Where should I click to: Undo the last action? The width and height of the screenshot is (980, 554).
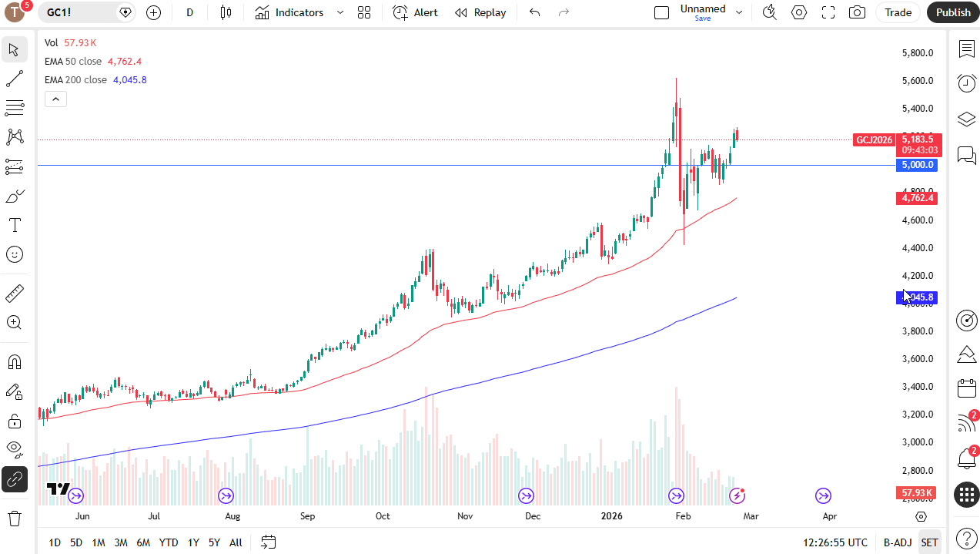(x=535, y=12)
